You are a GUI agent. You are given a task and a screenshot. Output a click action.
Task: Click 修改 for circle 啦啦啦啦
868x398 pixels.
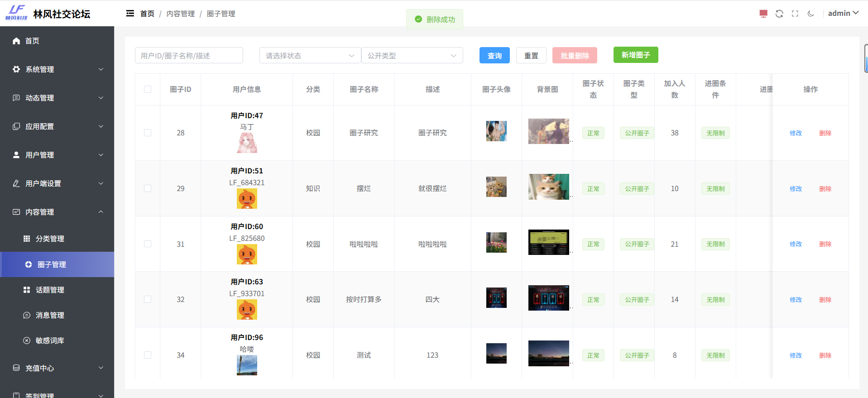796,244
